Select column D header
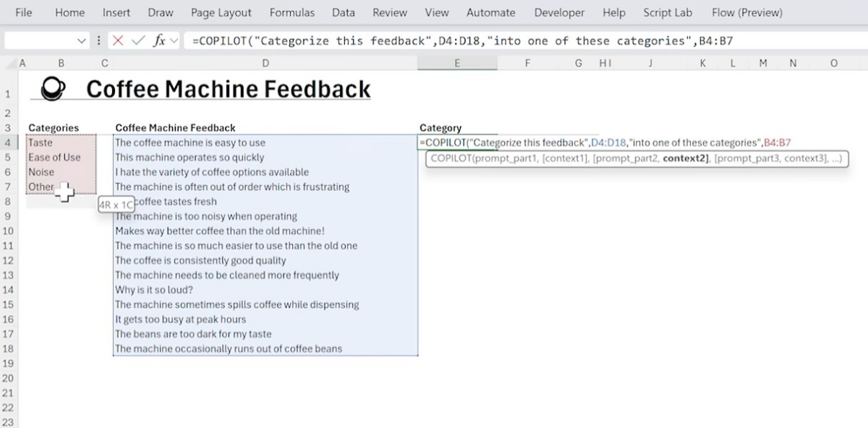The width and height of the screenshot is (868, 428). 265,64
